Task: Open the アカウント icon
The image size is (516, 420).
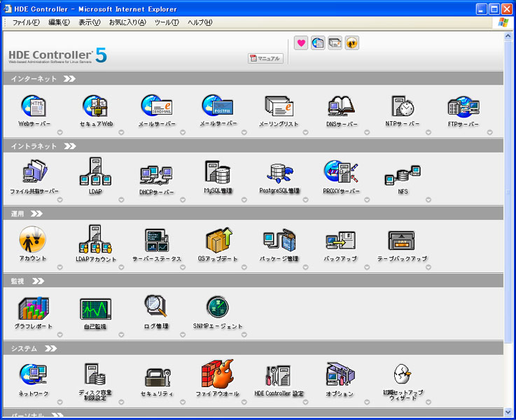Action: click(32, 239)
